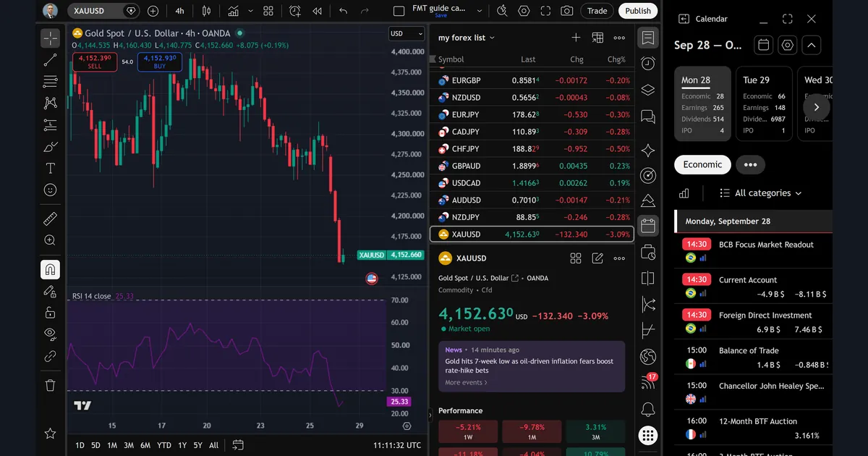Open the forecasting and measurement tools
The image size is (868, 456).
pyautogui.click(x=50, y=124)
